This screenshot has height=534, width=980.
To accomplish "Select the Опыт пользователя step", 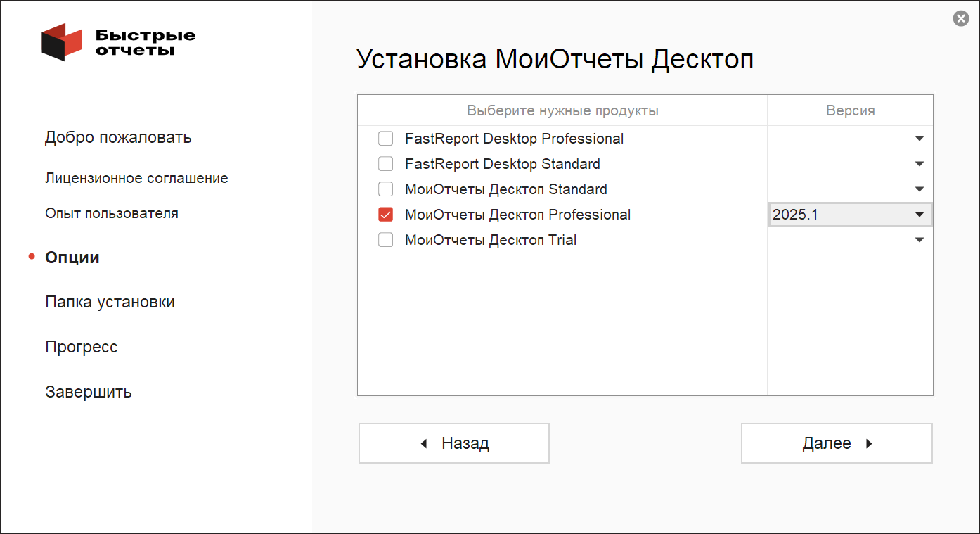I will click(x=112, y=213).
